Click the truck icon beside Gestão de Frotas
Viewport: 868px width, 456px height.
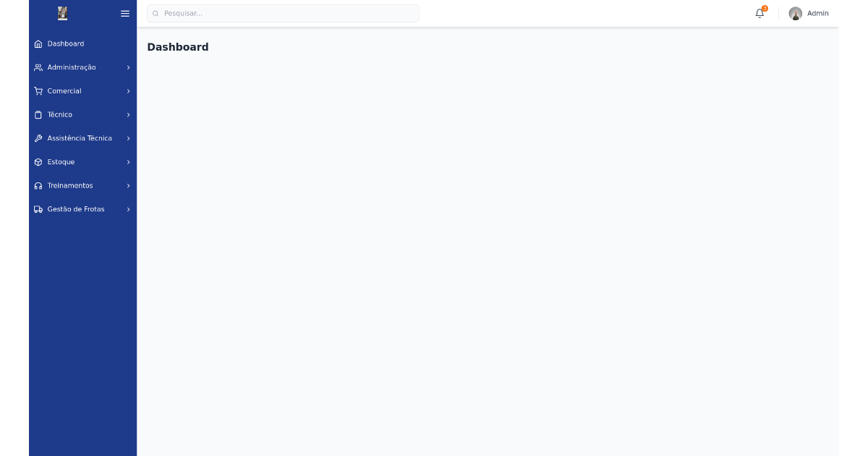[x=38, y=209]
